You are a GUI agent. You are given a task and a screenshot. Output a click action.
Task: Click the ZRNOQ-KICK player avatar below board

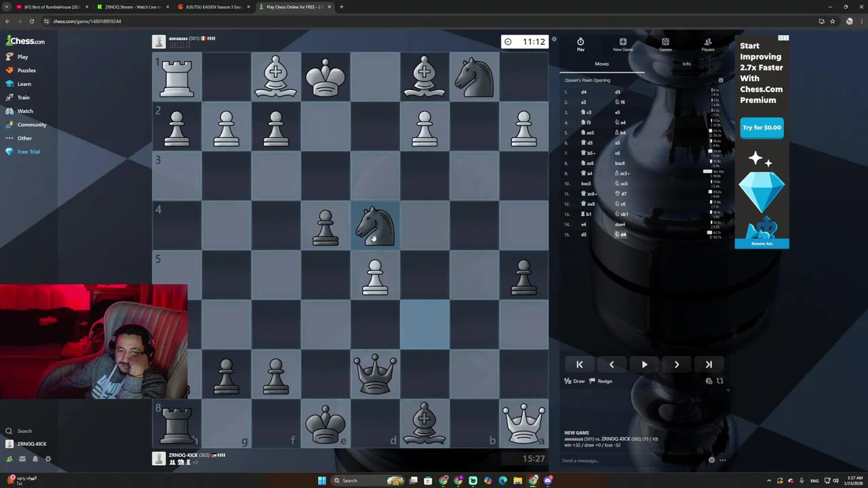(159, 459)
